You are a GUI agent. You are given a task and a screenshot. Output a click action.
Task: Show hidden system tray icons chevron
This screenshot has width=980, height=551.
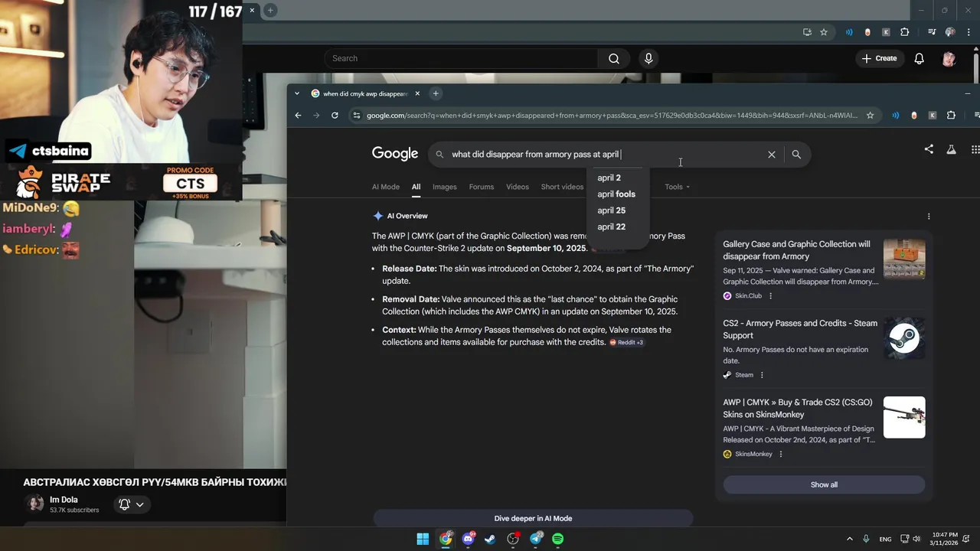(849, 539)
